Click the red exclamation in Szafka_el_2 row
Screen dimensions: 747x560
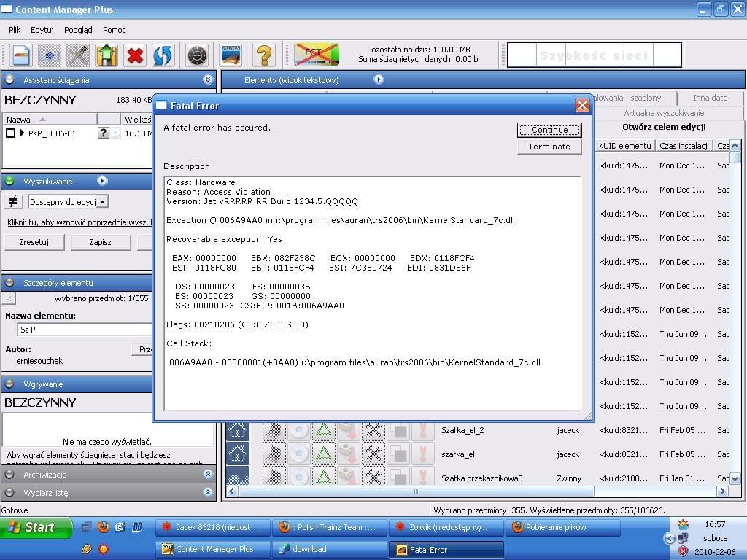(x=422, y=430)
